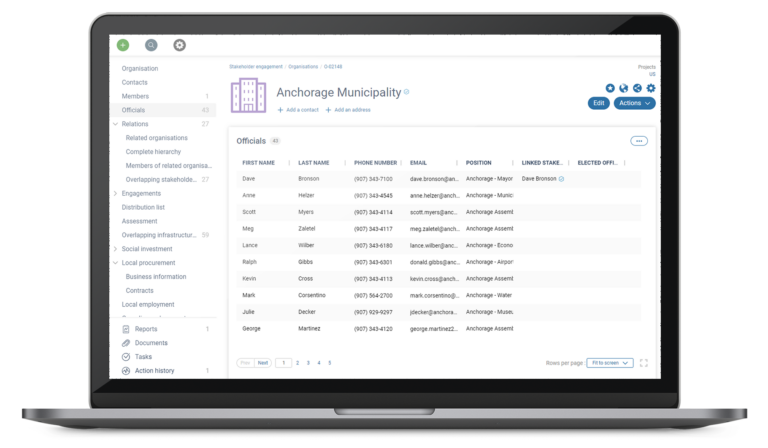The width and height of the screenshot is (768, 448).
Task: Expand the Social investment chevron
Action: click(116, 249)
